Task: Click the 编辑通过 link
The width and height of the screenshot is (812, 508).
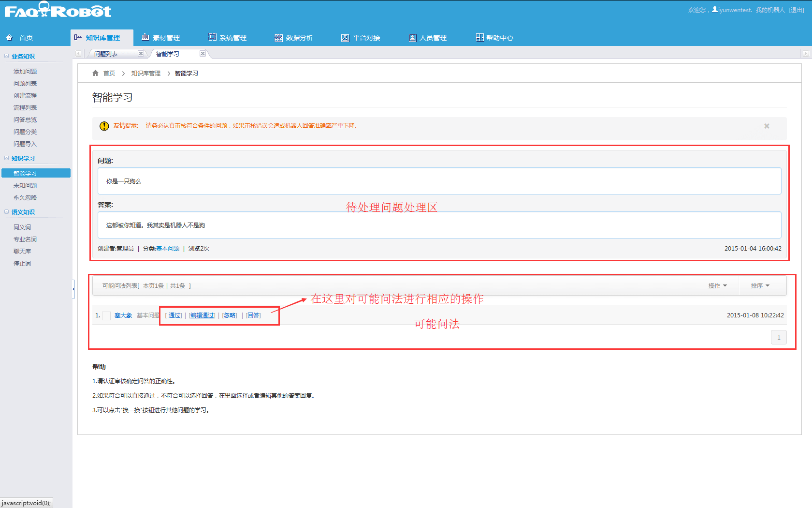Action: [x=202, y=315]
